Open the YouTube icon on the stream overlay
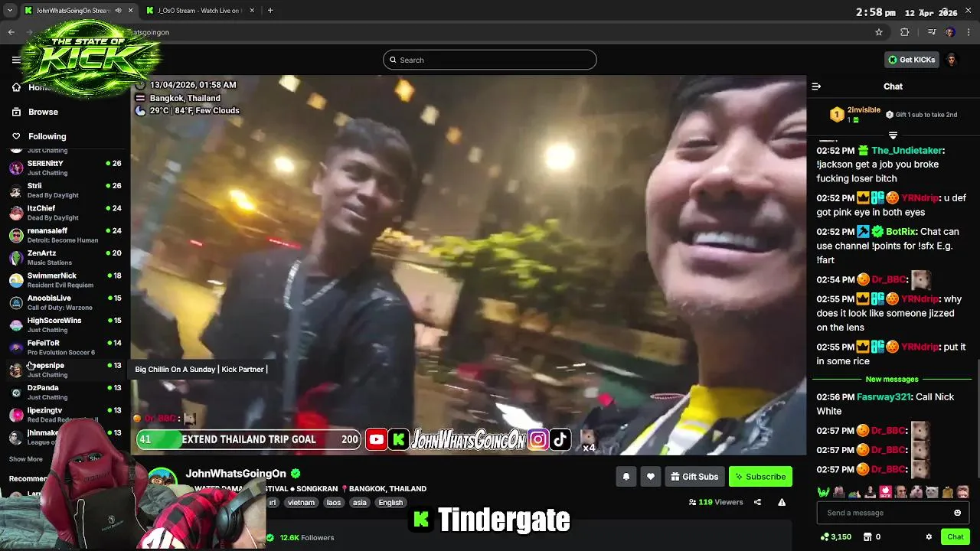The width and height of the screenshot is (980, 551). tap(376, 439)
